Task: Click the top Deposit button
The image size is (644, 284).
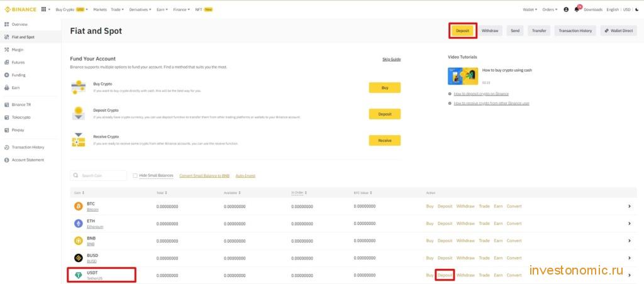Action: [x=462, y=31]
